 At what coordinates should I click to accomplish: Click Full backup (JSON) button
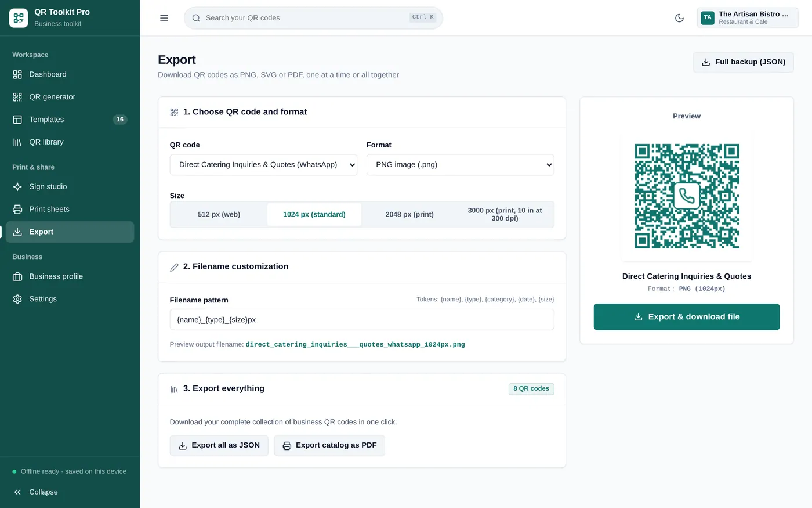pyautogui.click(x=744, y=62)
